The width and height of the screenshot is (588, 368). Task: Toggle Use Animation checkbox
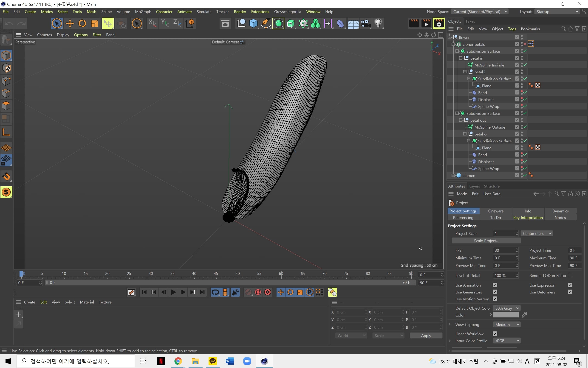495,285
